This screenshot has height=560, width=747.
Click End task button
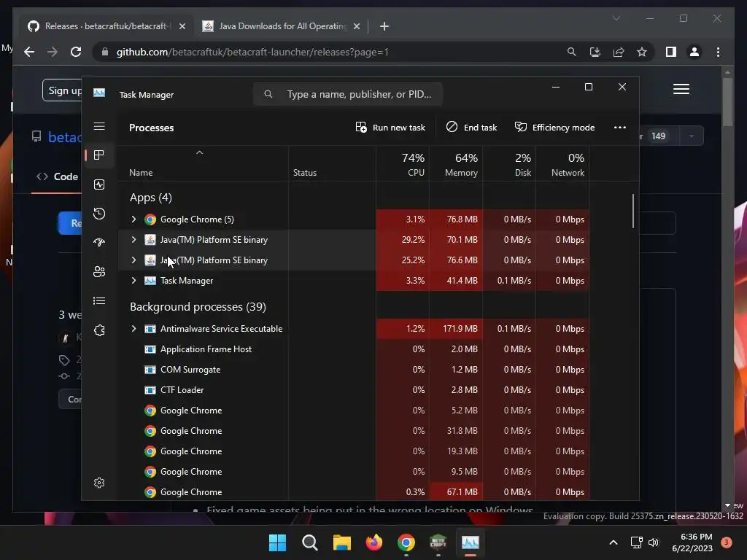click(x=471, y=127)
